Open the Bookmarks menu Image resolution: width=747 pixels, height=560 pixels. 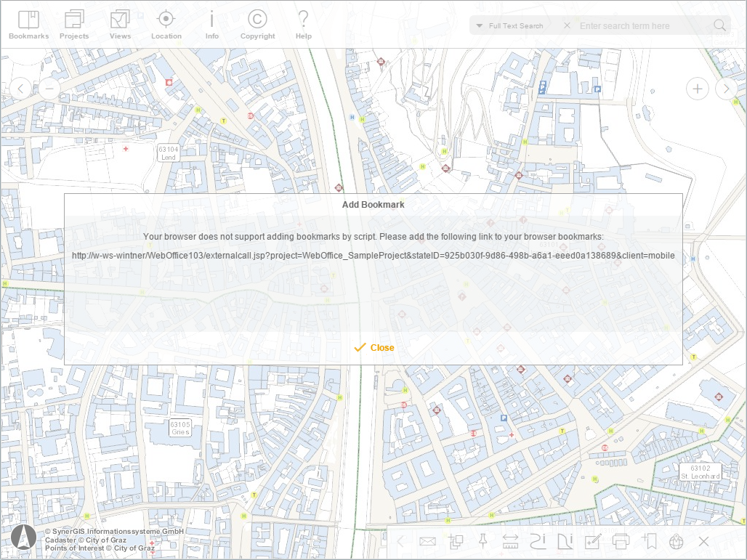(x=28, y=24)
